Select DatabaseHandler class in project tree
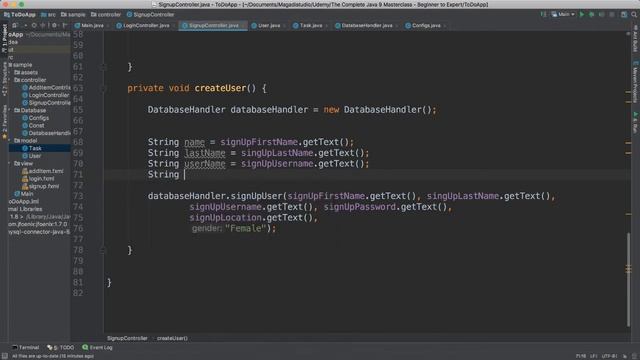The image size is (640, 360). point(46,133)
